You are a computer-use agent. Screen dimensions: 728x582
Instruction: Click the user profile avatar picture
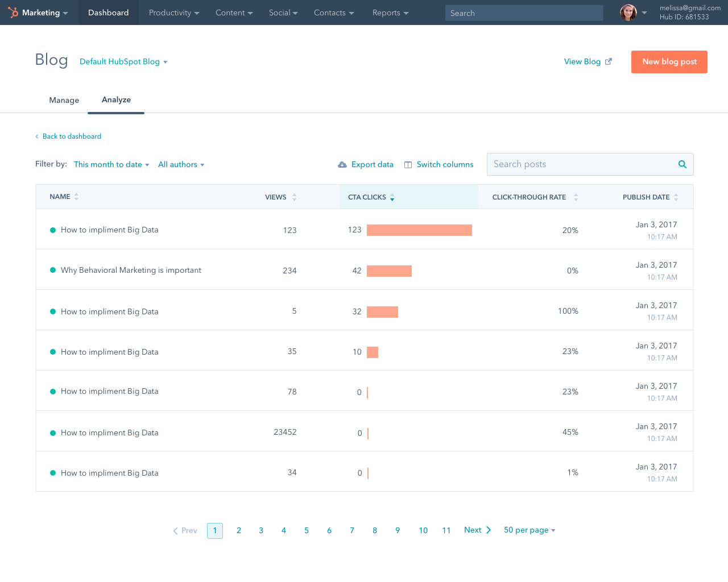[x=628, y=13]
